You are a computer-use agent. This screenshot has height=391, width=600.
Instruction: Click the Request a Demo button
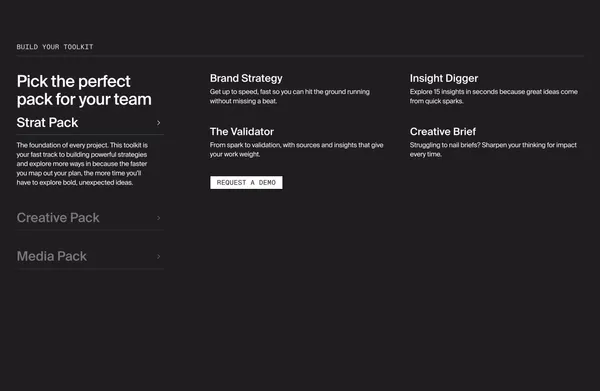(x=246, y=182)
